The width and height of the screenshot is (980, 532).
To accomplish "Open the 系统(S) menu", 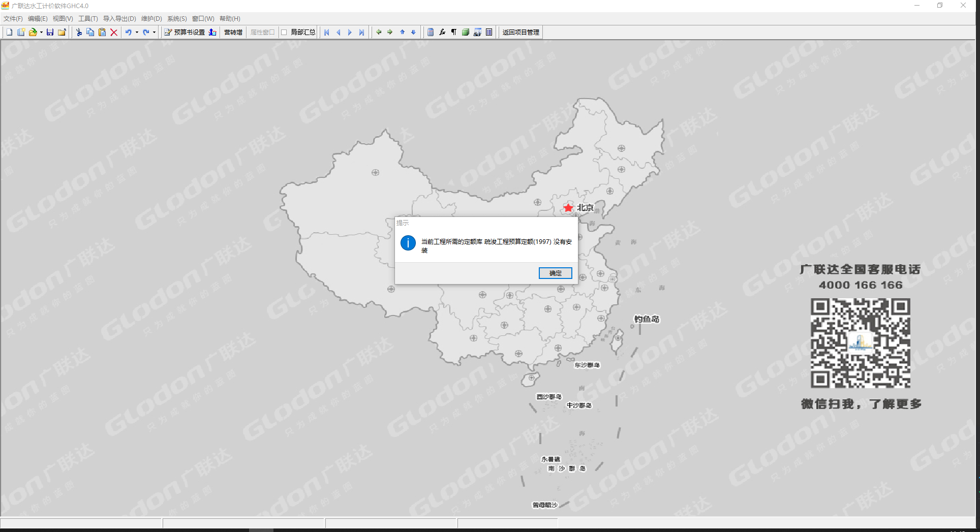I will tap(177, 19).
